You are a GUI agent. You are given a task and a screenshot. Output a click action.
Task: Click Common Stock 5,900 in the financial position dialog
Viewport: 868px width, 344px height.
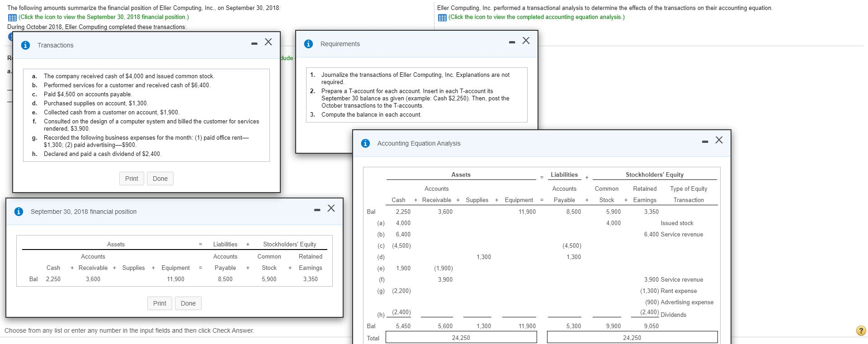tap(269, 279)
